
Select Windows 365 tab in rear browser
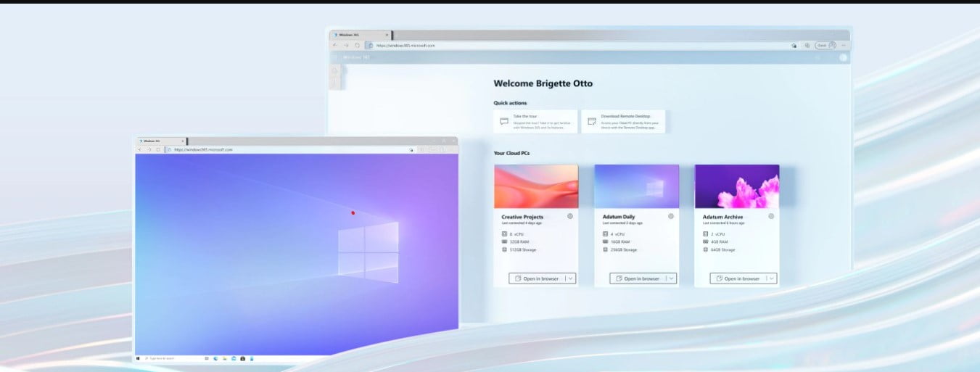click(x=360, y=35)
